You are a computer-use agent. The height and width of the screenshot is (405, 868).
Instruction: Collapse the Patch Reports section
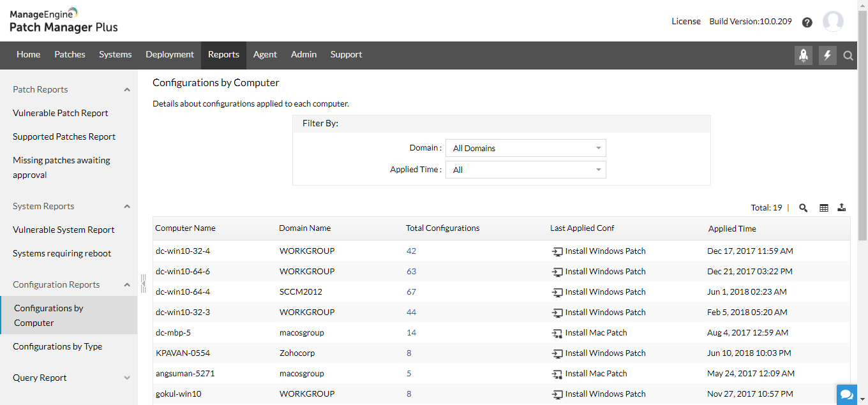point(127,90)
